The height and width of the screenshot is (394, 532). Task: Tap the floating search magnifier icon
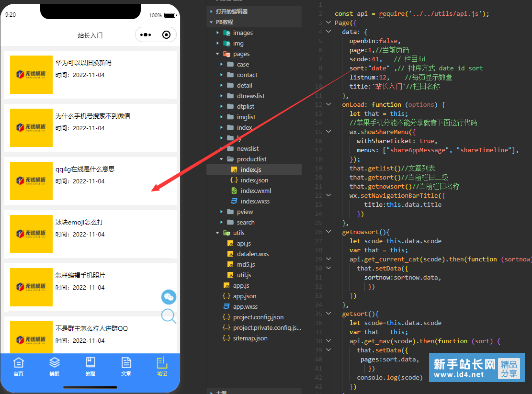tap(169, 316)
